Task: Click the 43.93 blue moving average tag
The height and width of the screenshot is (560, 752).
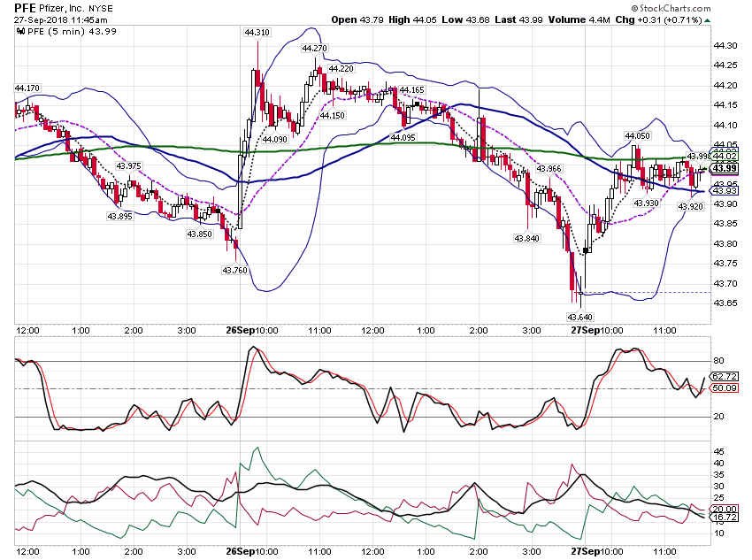Action: click(725, 191)
